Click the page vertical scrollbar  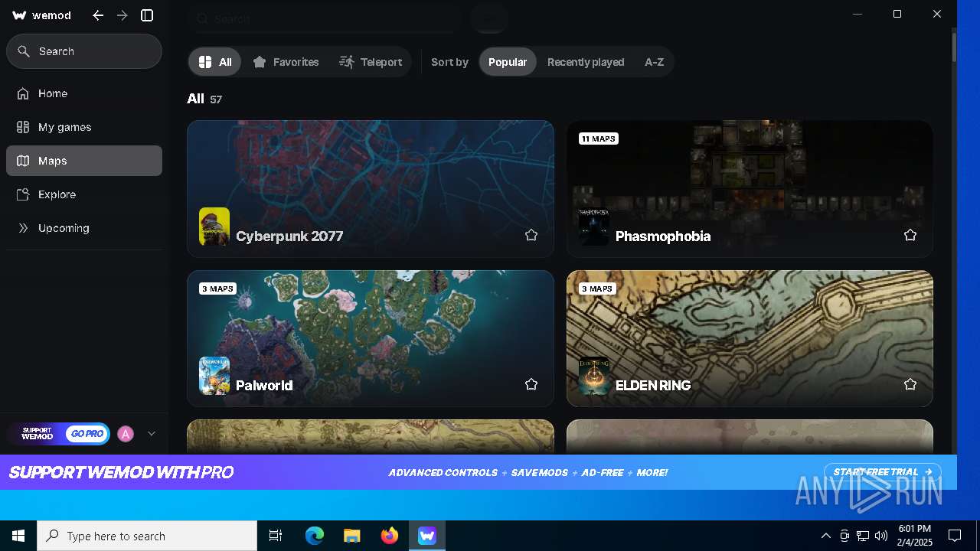click(x=954, y=46)
